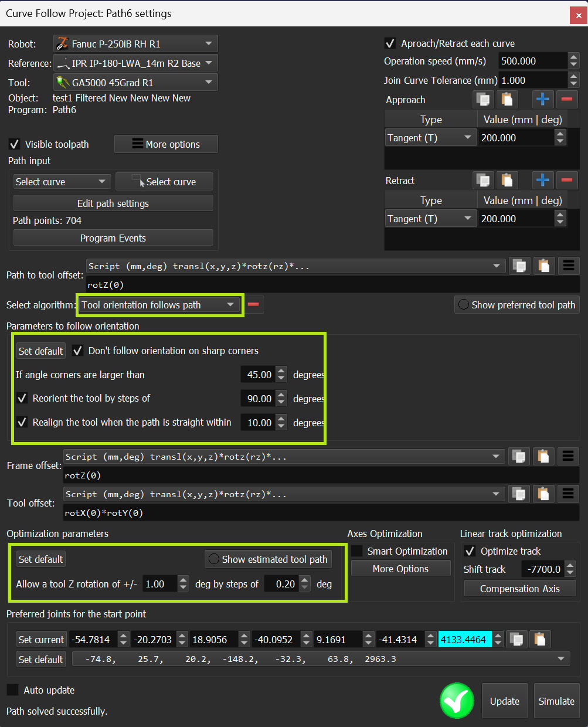Disable the Optimize track checkbox

coord(470,551)
